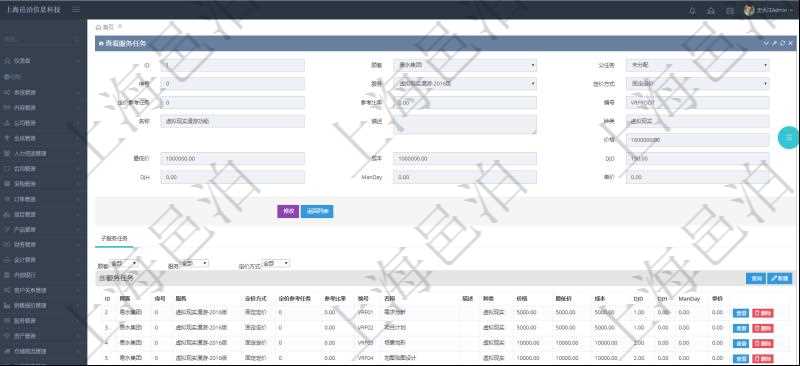
Task: Click the purple 修改 button
Action: coord(288,211)
